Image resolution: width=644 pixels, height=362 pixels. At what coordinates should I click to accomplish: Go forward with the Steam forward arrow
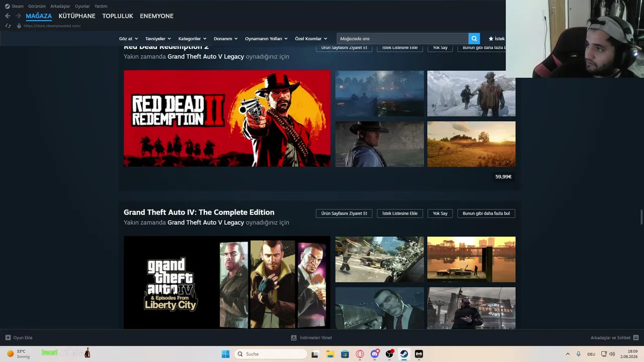tap(18, 16)
